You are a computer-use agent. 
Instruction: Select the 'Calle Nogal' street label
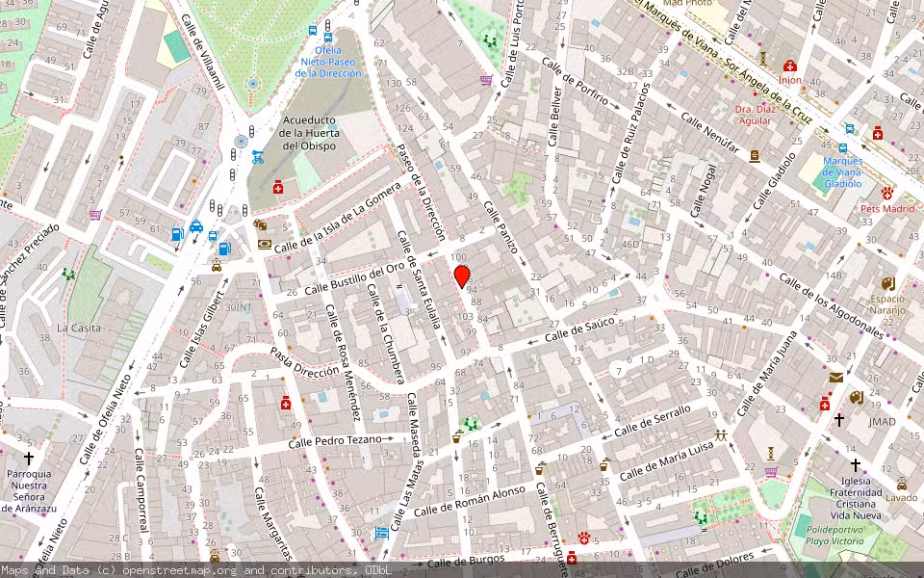point(704,191)
